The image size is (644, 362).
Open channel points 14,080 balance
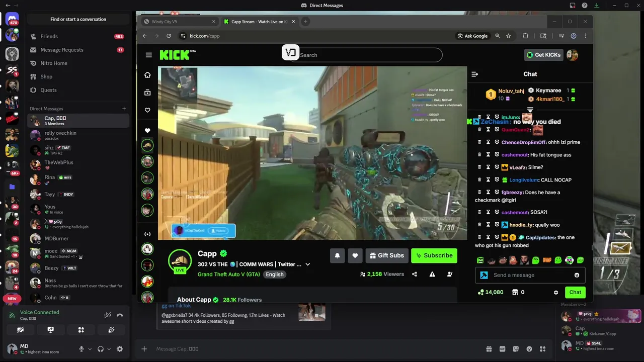tap(491, 292)
